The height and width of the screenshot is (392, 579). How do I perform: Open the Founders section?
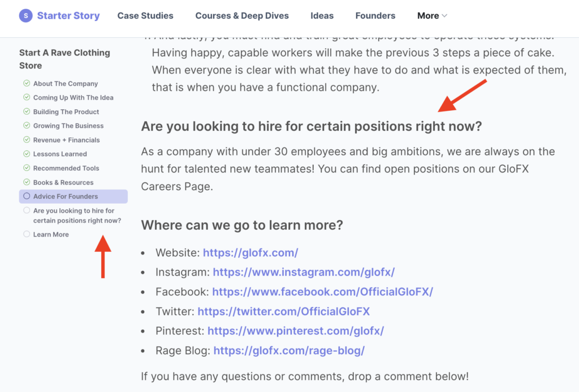tap(375, 15)
